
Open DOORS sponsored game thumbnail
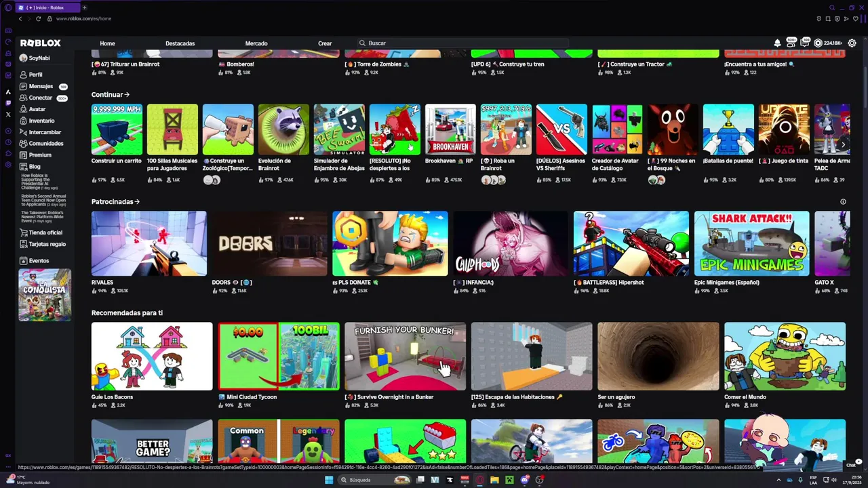point(269,243)
